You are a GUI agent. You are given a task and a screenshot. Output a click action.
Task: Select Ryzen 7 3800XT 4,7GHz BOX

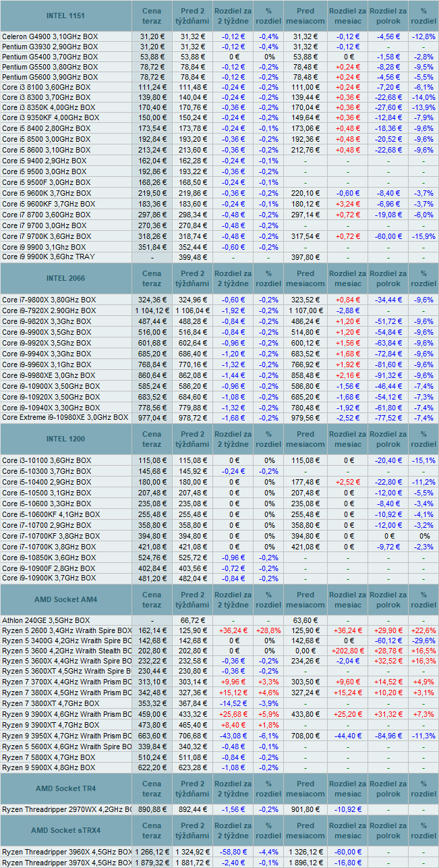(x=49, y=703)
